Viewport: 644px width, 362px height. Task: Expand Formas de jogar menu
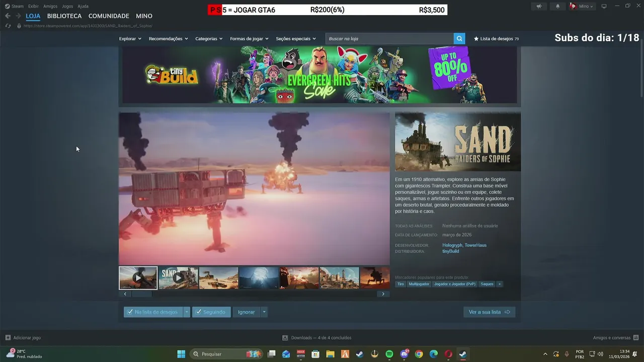[249, 39]
